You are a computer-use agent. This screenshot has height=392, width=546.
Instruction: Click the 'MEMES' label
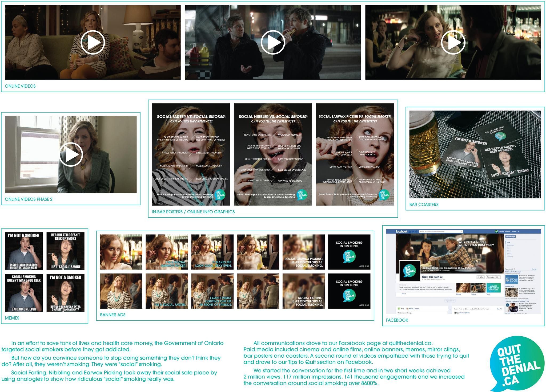point(12,318)
